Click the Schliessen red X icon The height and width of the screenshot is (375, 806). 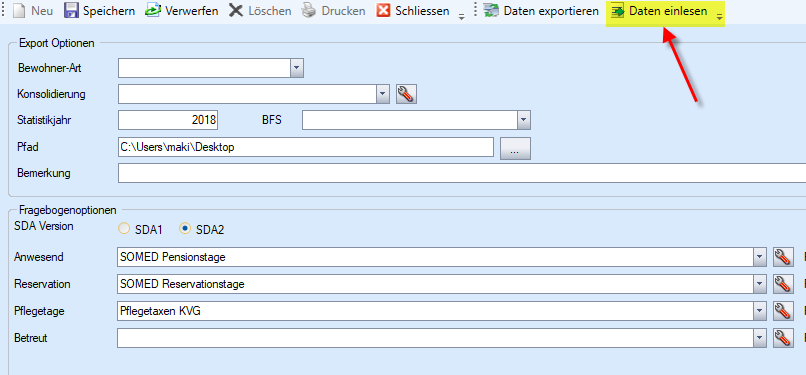pyautogui.click(x=383, y=11)
